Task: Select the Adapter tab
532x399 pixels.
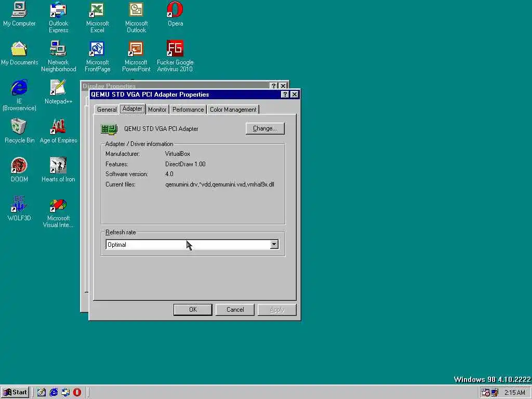Action: (132, 109)
